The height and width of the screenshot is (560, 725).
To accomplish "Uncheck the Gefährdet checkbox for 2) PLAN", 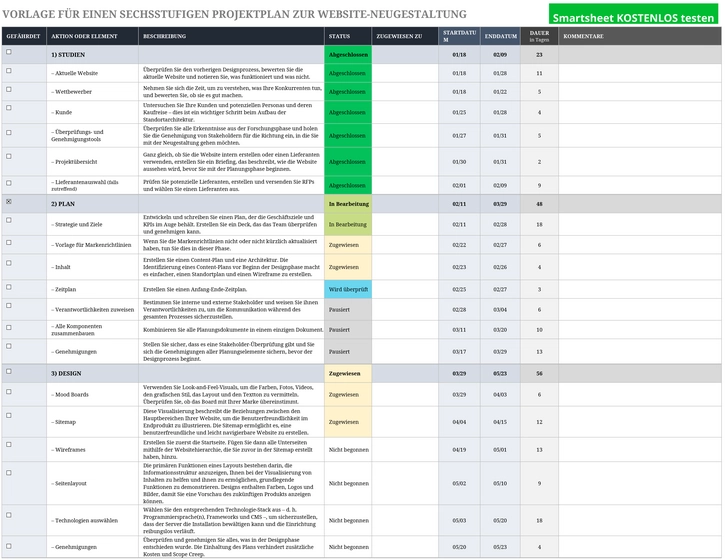I will 9,202.
